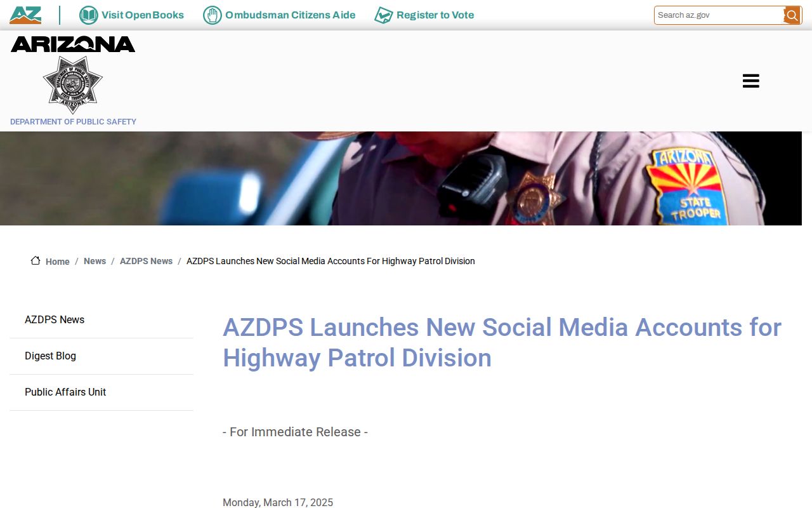Click the Ombudsman hand icon

click(x=213, y=15)
